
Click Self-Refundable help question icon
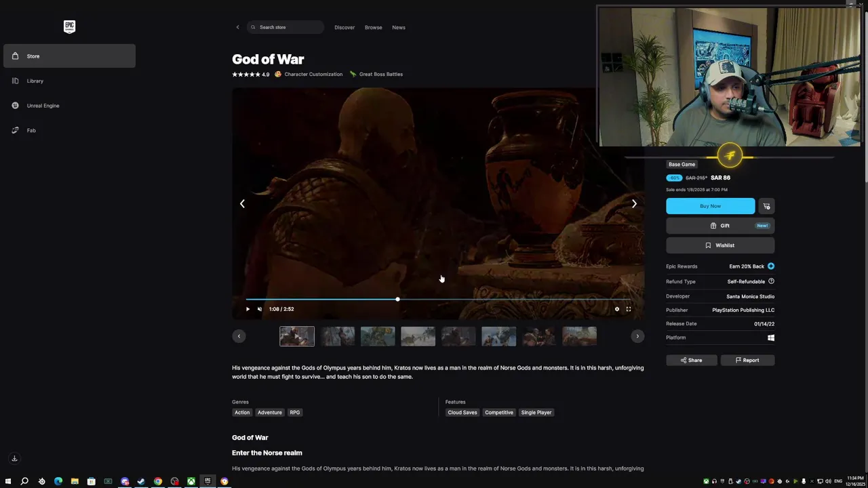point(771,281)
